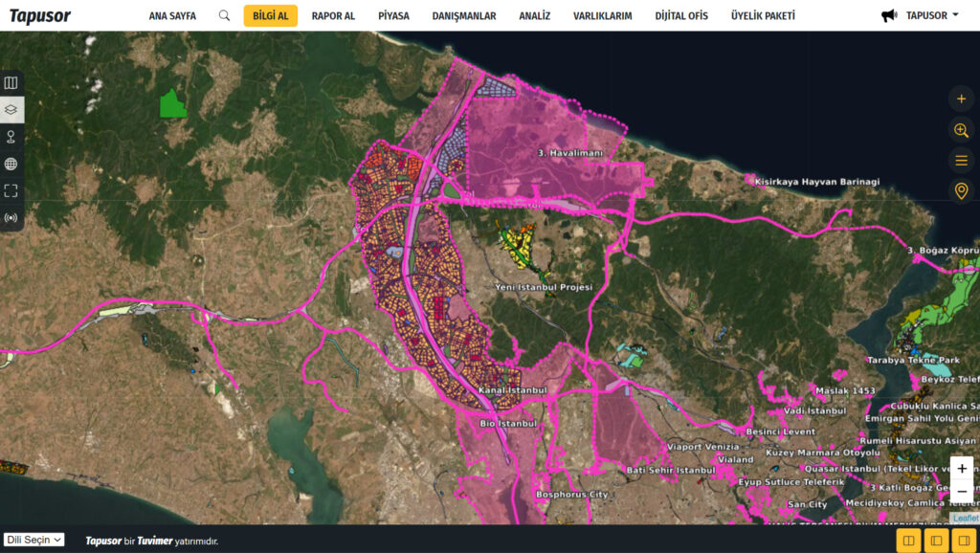
Task: Click the Viaport Venizia map label
Action: [x=703, y=448]
